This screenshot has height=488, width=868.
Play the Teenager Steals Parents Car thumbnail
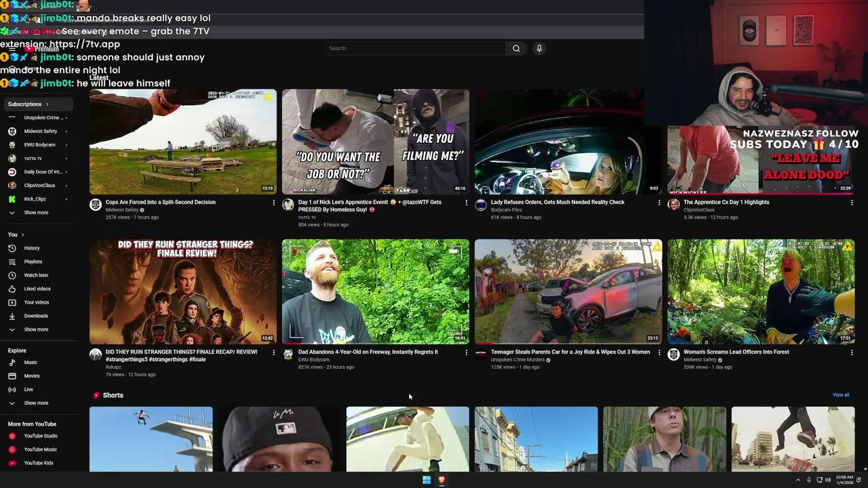point(568,291)
